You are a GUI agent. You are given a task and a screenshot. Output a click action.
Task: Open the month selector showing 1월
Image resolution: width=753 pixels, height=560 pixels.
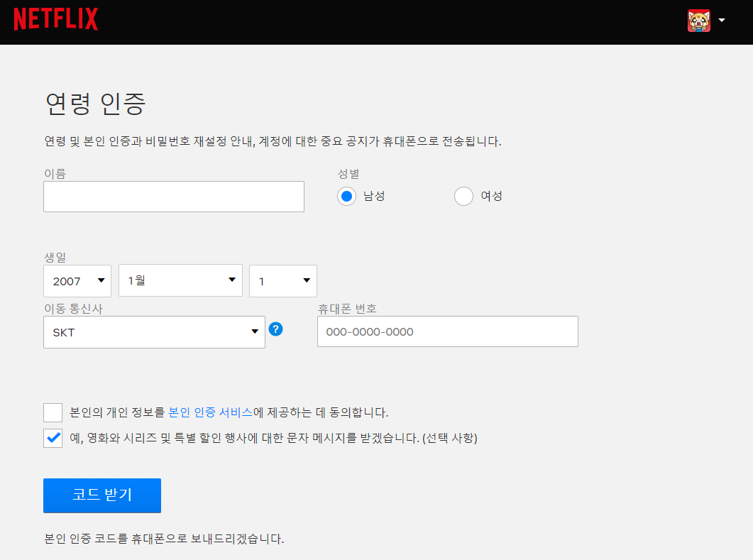180,280
